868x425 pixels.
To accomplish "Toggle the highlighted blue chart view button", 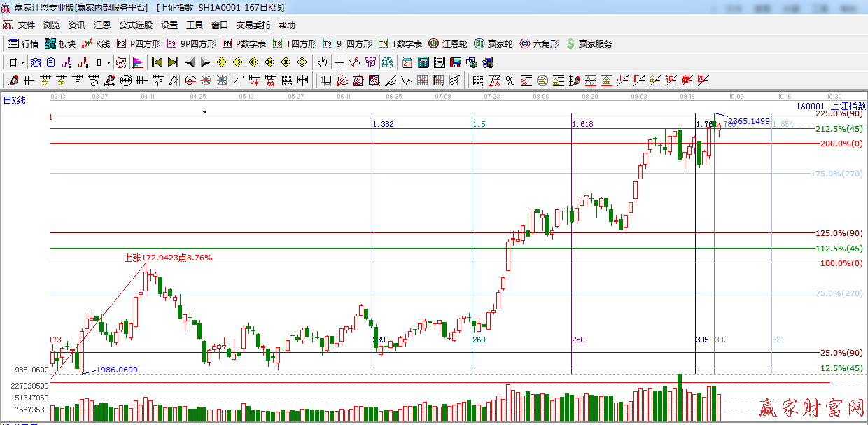I will (x=35, y=62).
